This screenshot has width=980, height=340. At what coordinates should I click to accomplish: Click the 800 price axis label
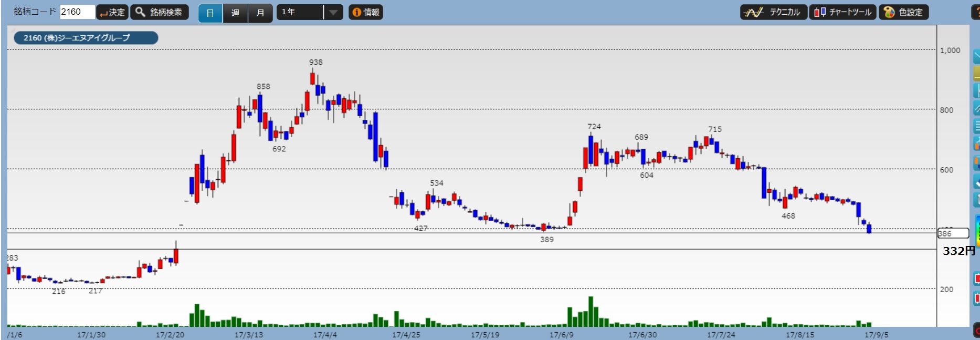click(x=947, y=110)
